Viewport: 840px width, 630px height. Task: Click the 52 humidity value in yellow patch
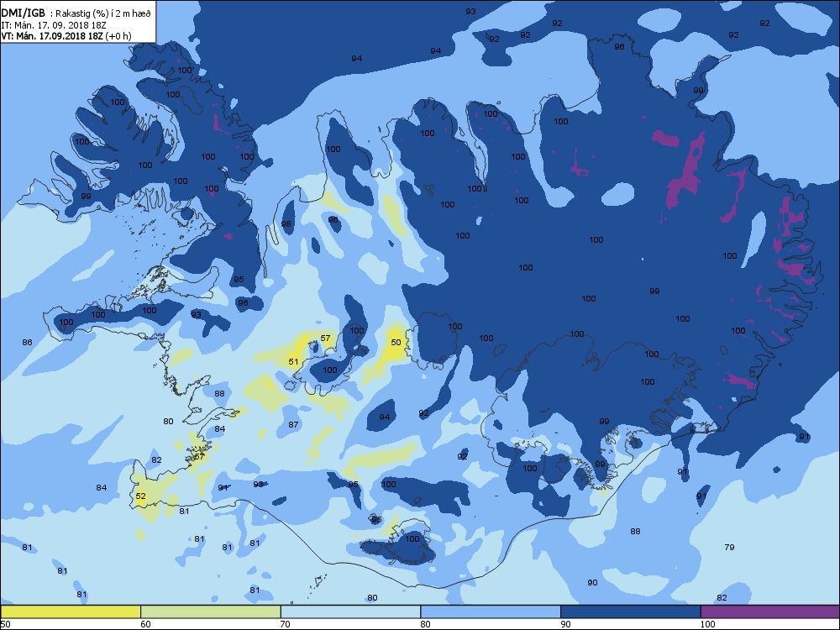pos(140,496)
